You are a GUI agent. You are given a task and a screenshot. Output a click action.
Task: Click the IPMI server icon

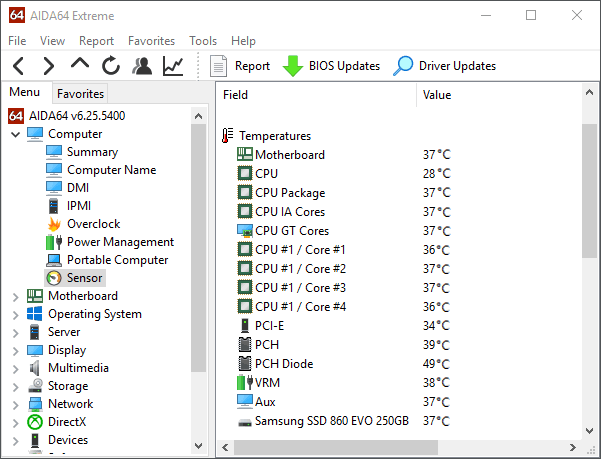point(54,206)
